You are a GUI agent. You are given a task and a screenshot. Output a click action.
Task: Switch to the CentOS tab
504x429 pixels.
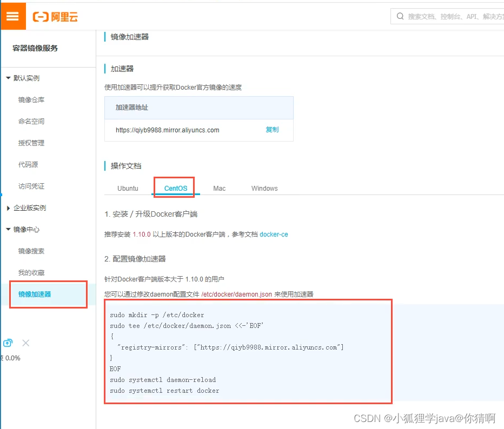click(176, 189)
